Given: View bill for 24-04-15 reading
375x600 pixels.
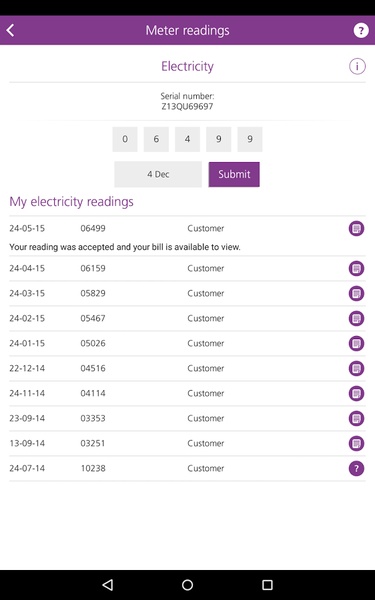Looking at the screenshot, I should (356, 268).
